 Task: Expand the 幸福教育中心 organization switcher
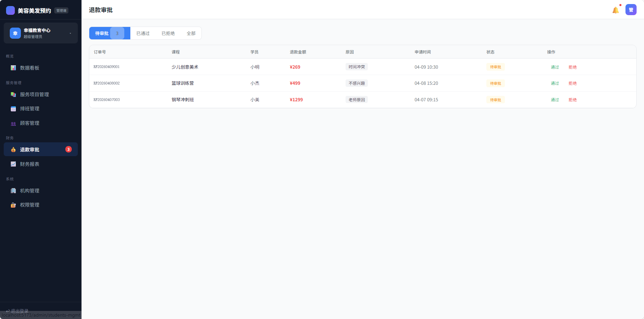coord(40,33)
